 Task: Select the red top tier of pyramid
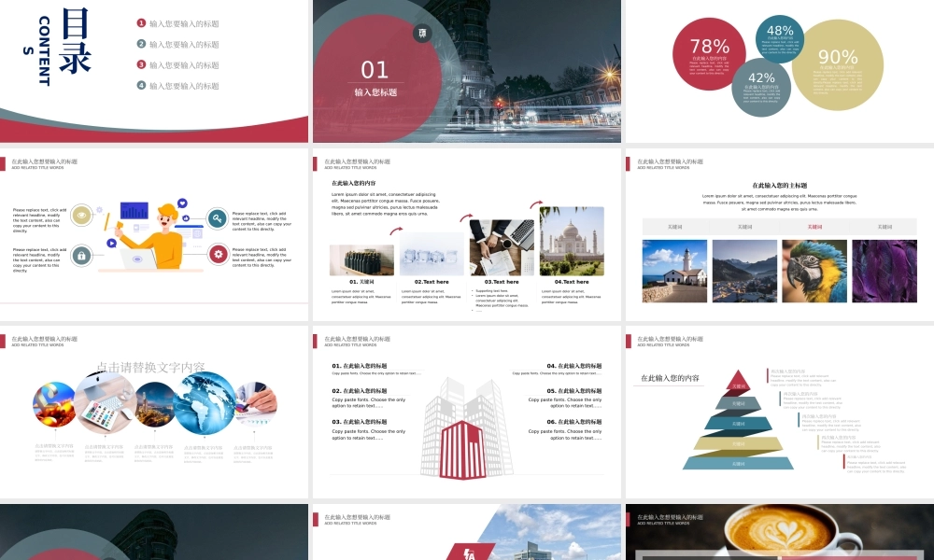739,383
